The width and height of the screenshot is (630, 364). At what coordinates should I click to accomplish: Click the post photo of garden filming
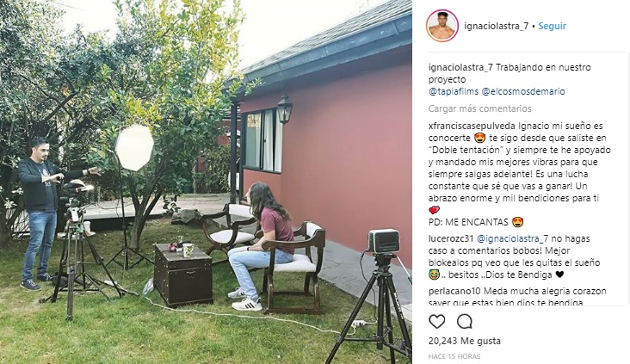point(206,182)
